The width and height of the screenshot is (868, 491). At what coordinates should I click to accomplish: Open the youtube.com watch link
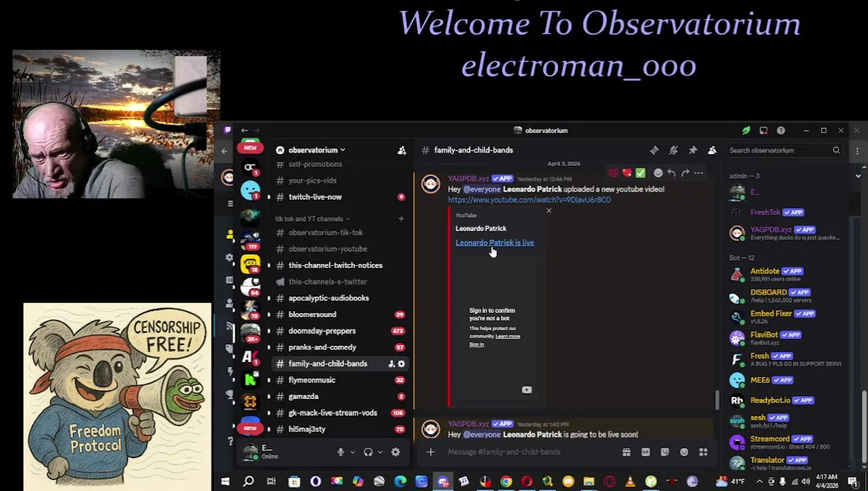[529, 200]
